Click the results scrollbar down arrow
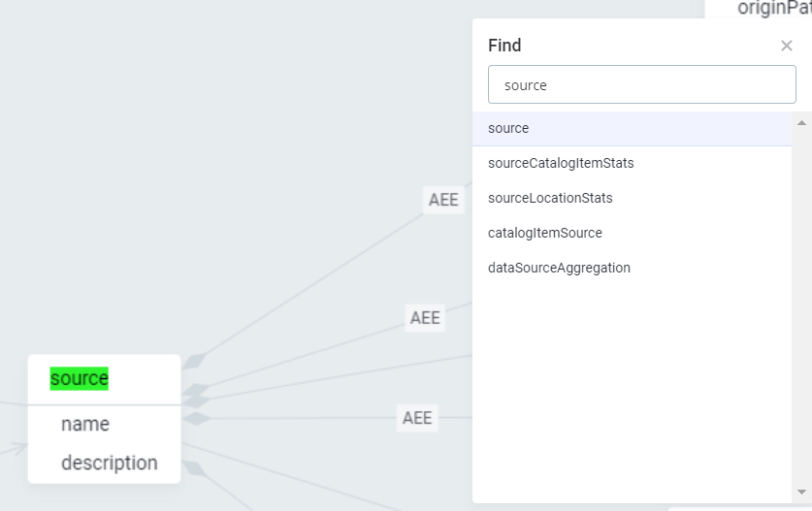This screenshot has height=511, width=812. pyautogui.click(x=801, y=493)
